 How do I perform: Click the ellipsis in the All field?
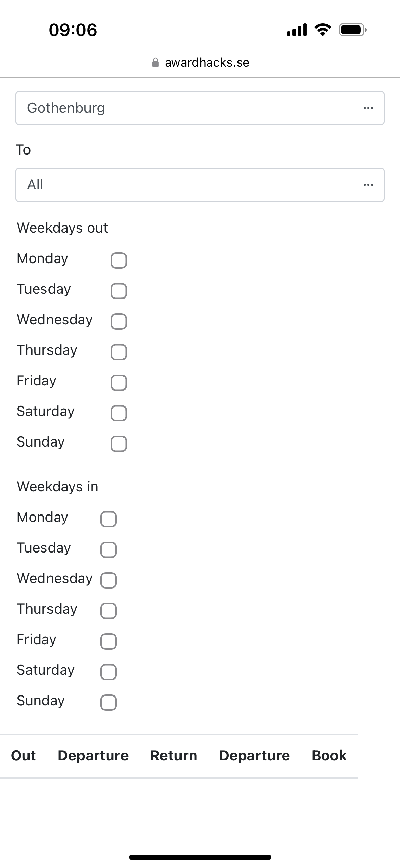tap(368, 185)
